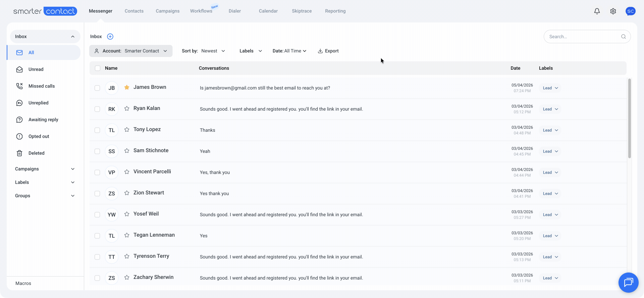
Task: Open Tony Lopez's Thanks conversation
Action: 208,130
